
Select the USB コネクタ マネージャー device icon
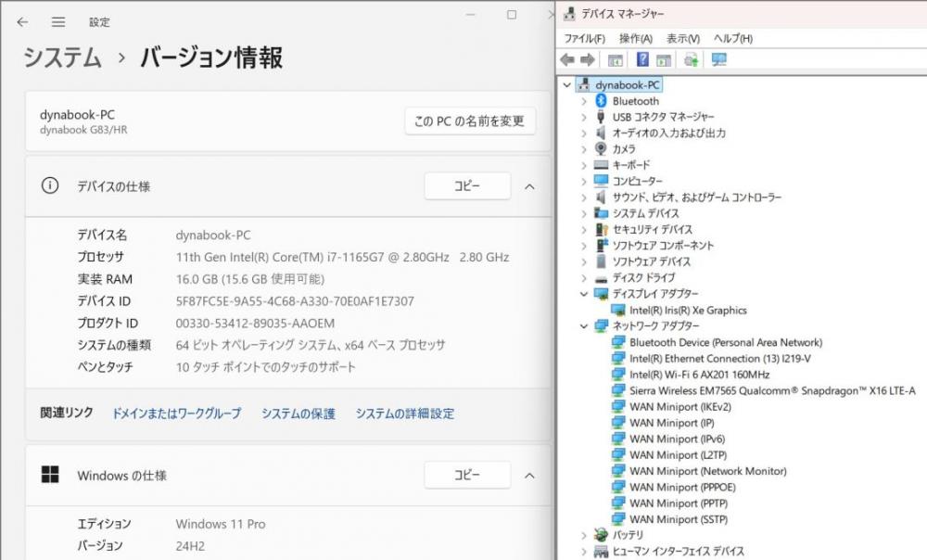602,117
